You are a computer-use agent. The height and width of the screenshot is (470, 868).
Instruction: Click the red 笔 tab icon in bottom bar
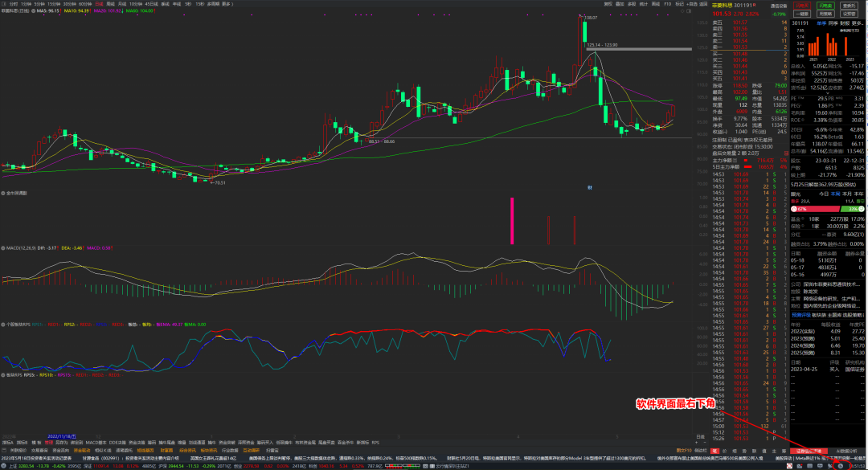tap(714, 452)
